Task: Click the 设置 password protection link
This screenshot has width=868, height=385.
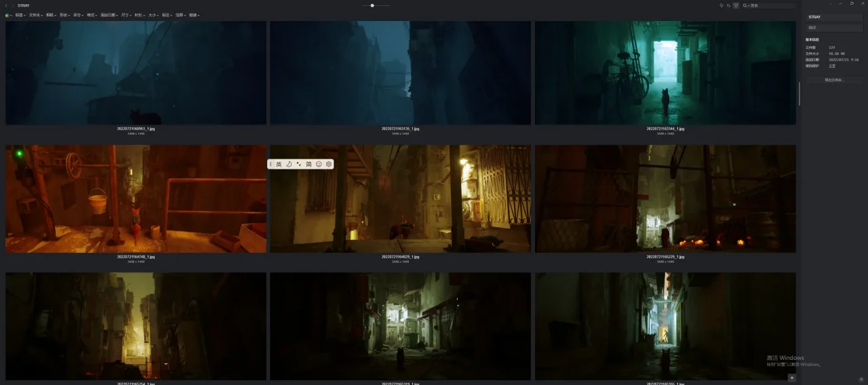Action: pyautogui.click(x=832, y=66)
